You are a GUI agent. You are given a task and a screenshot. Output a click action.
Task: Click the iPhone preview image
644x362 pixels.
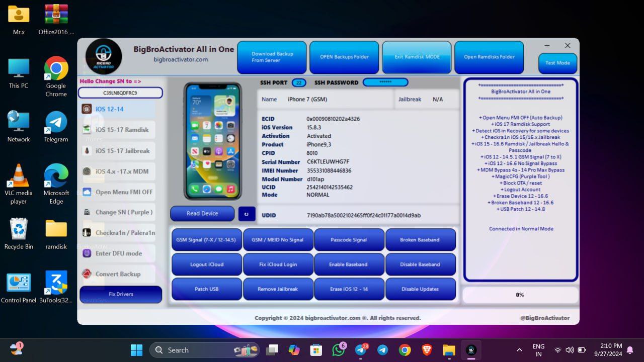point(213,141)
